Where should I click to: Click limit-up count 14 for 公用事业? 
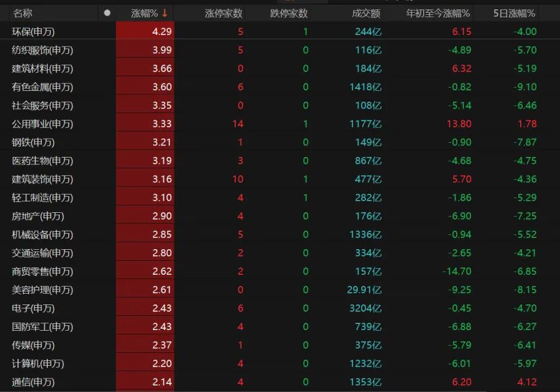point(237,124)
